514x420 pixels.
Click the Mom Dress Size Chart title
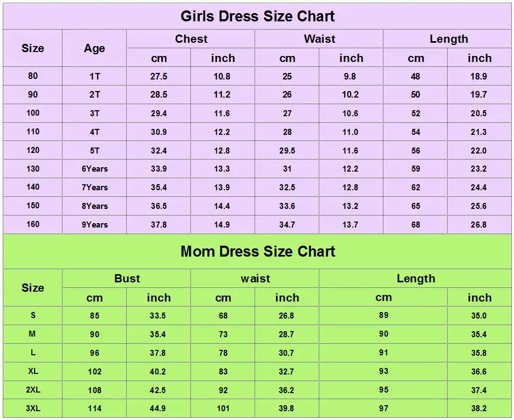click(x=258, y=251)
